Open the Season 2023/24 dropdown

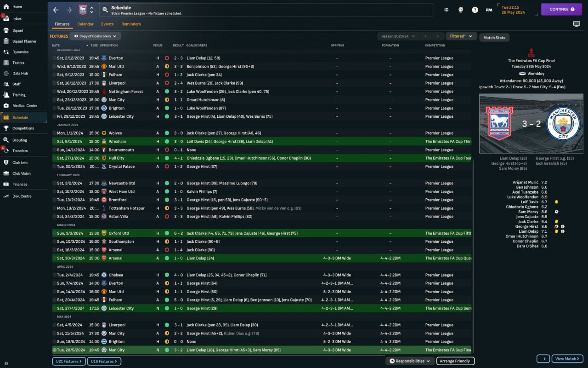point(398,36)
